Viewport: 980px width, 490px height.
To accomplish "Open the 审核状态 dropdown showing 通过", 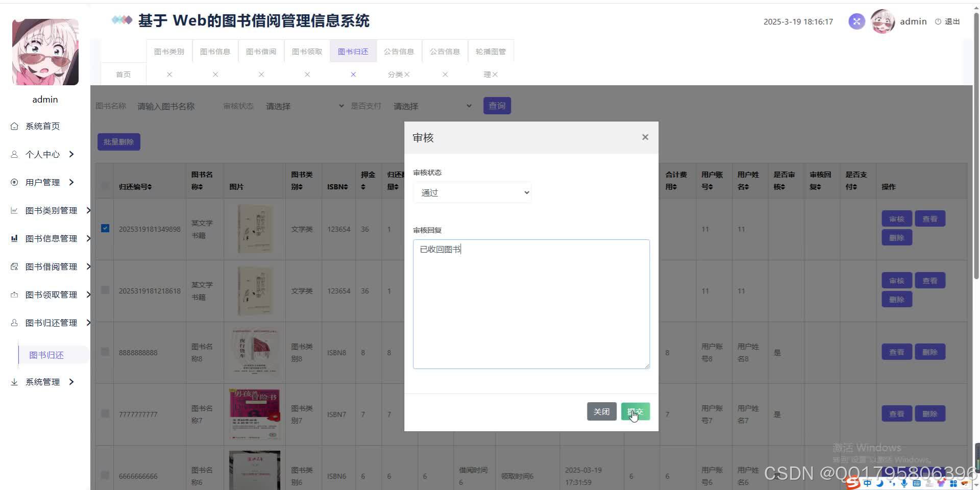I will click(472, 192).
